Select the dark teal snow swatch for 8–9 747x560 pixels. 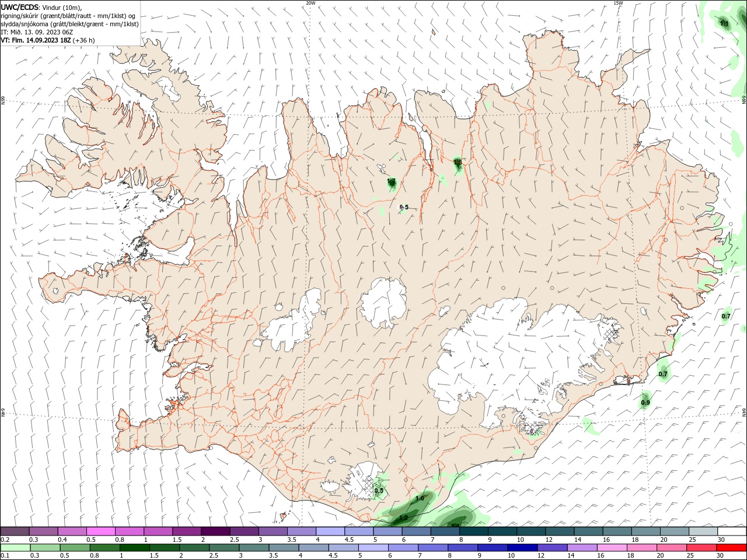[x=474, y=531]
